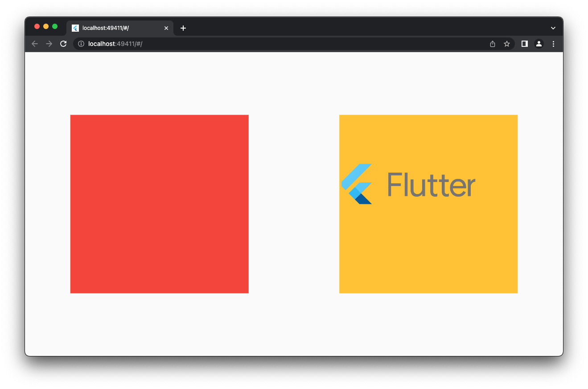Close the localhost:49411 tab
588x389 pixels.
(166, 28)
